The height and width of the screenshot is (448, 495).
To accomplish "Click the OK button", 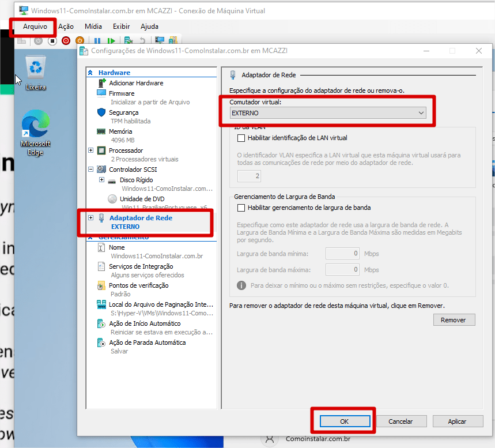I will coord(345,421).
